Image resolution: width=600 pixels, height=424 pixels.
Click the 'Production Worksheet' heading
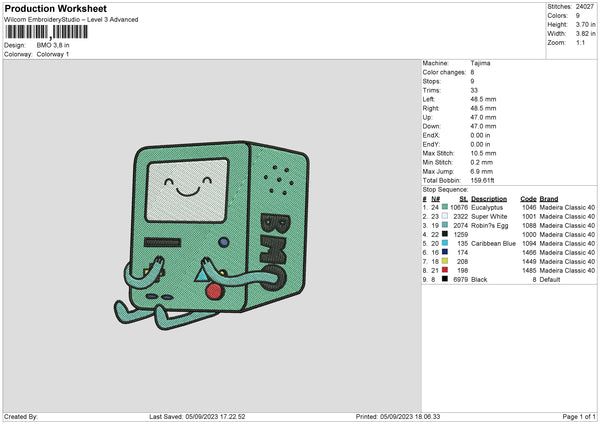[x=56, y=8]
